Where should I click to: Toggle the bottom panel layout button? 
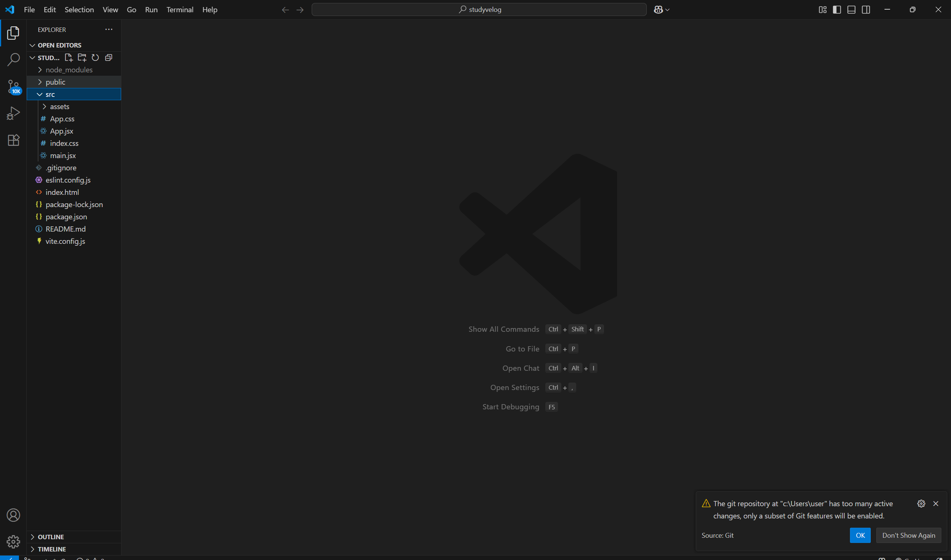(x=851, y=10)
